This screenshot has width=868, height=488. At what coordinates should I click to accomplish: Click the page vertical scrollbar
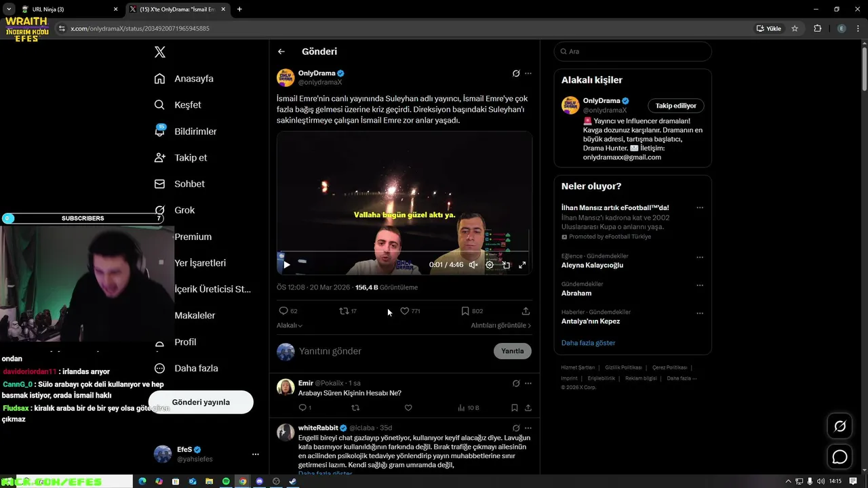click(864, 68)
